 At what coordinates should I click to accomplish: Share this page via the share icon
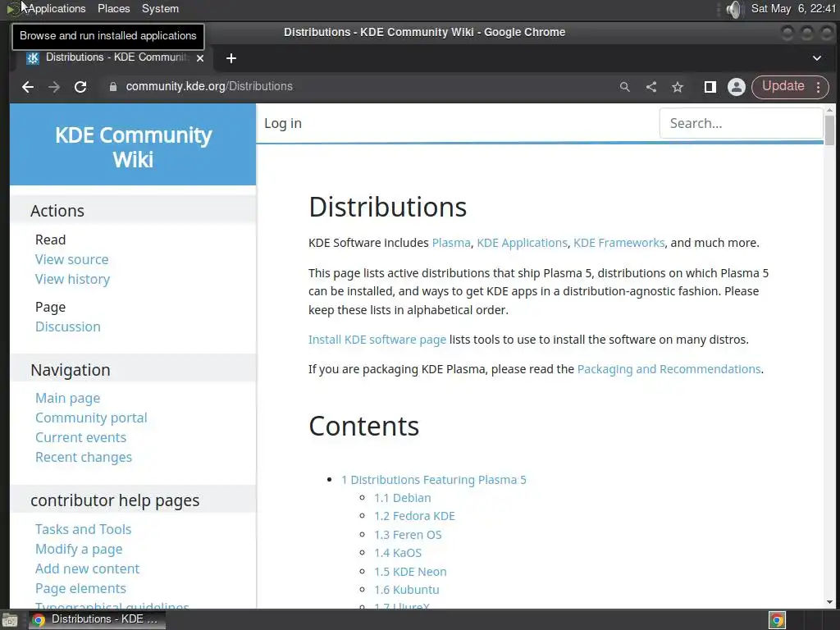click(651, 87)
